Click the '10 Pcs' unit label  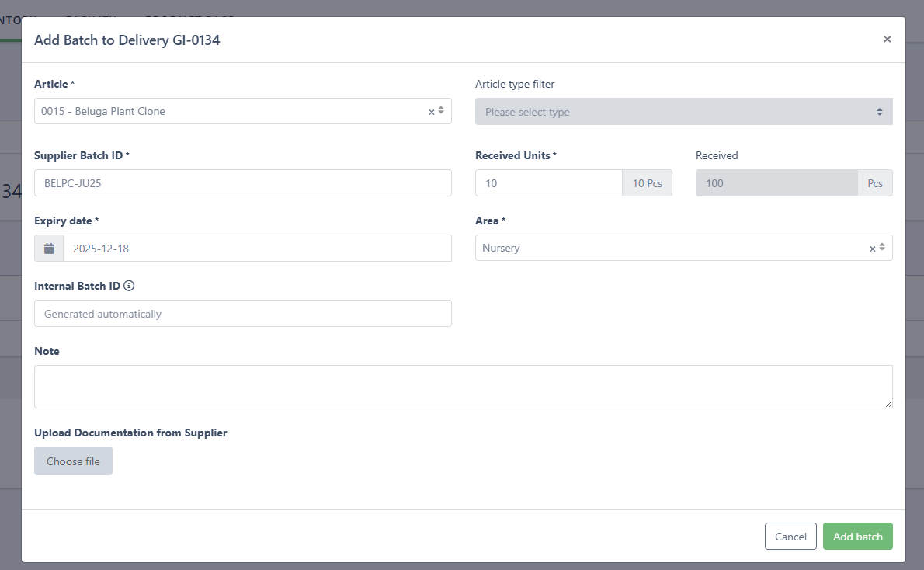click(x=647, y=183)
